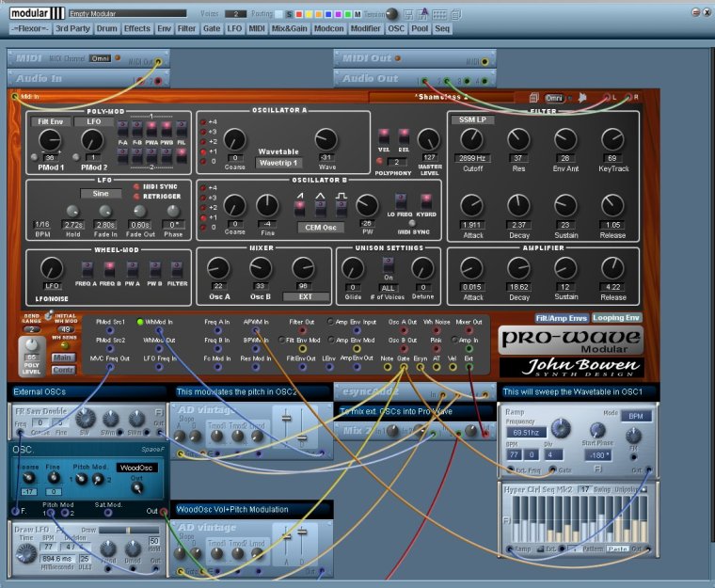
Task: Click the EXT button in Mixer section
Action: [x=306, y=297]
